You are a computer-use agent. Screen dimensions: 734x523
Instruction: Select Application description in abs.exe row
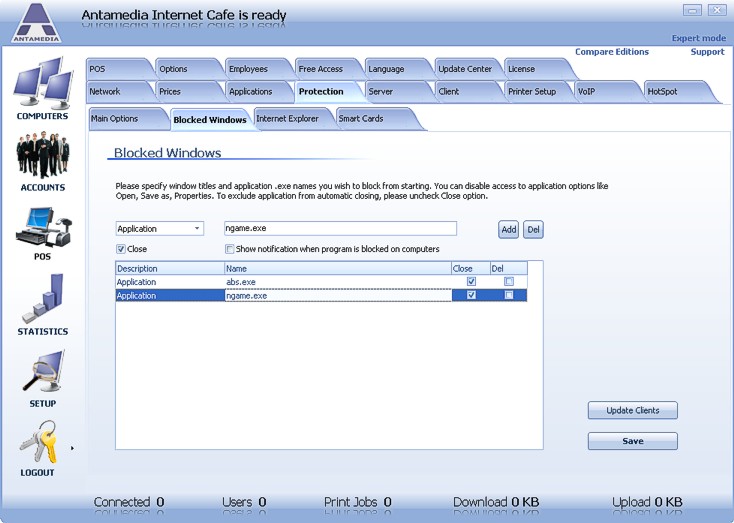point(170,282)
